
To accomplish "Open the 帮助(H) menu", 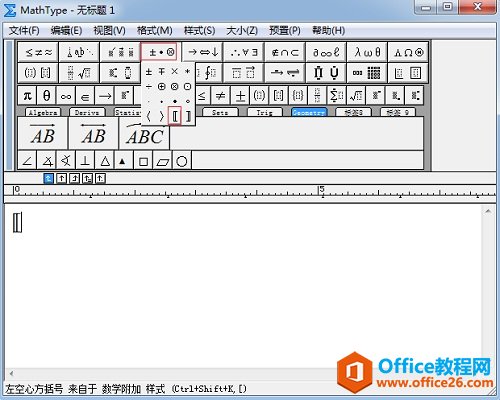I will (x=328, y=31).
